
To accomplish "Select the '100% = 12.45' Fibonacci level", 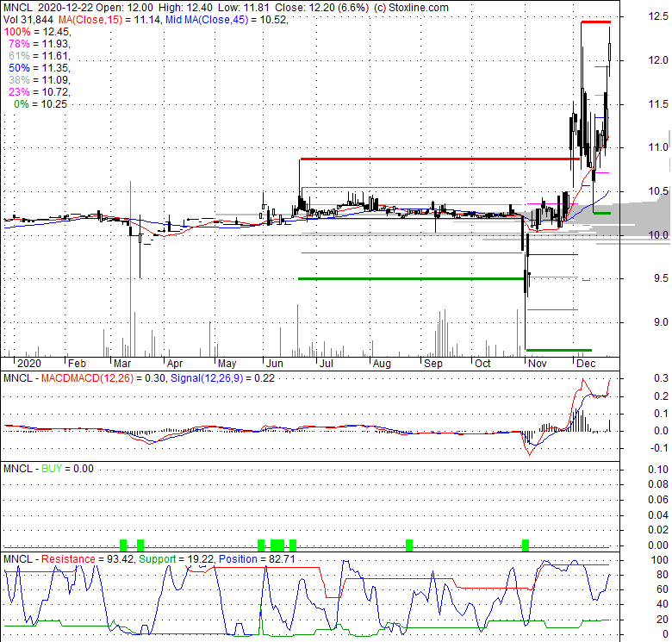I will pyautogui.click(x=37, y=32).
